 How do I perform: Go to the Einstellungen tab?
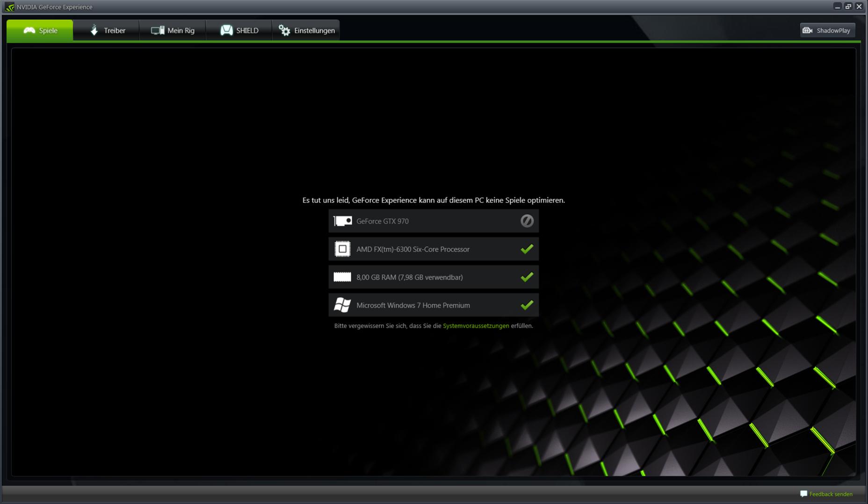306,30
